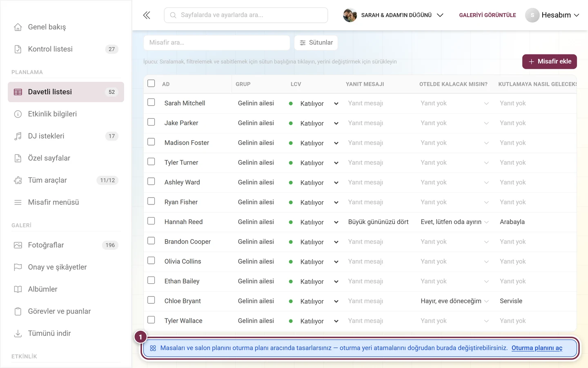Click the Misafir menüsü lines icon

18,202
